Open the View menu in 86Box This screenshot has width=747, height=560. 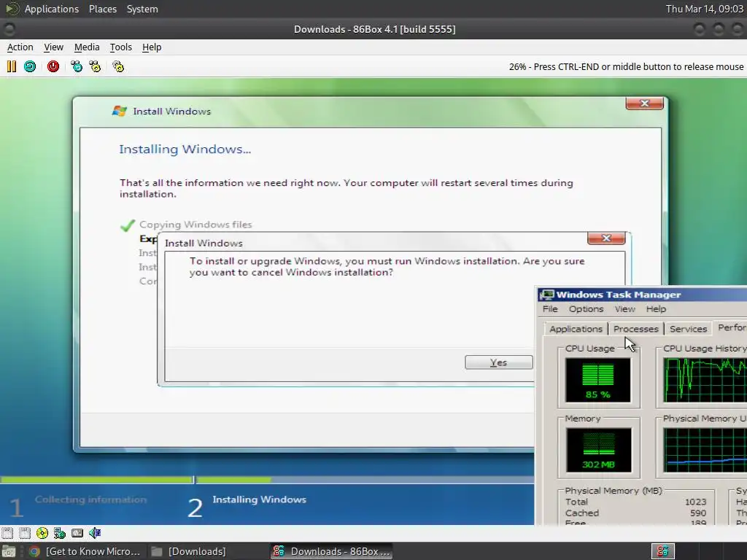pyautogui.click(x=53, y=47)
